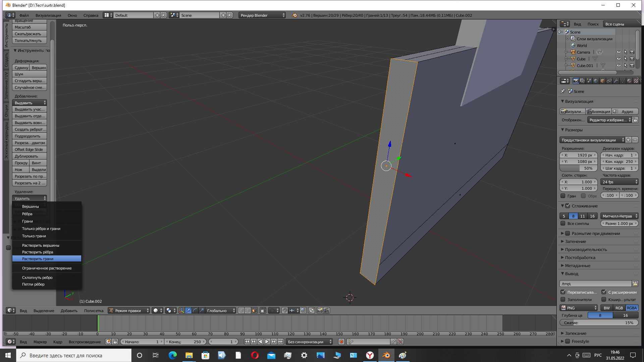Click the play animation button in timeline
Image resolution: width=644 pixels, height=362 pixels.
tap(267, 342)
